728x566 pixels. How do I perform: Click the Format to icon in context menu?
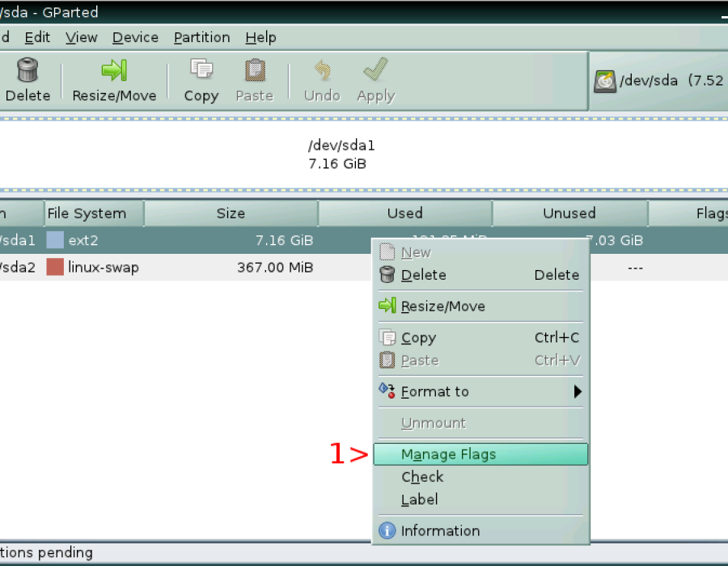(x=387, y=391)
